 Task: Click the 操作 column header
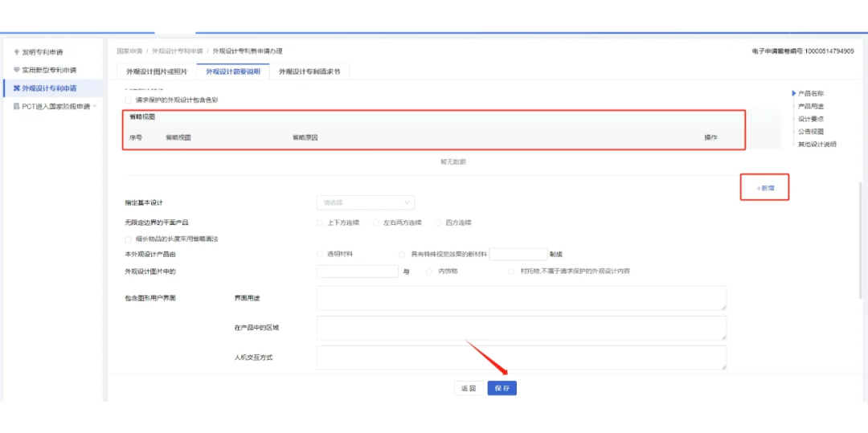click(710, 137)
